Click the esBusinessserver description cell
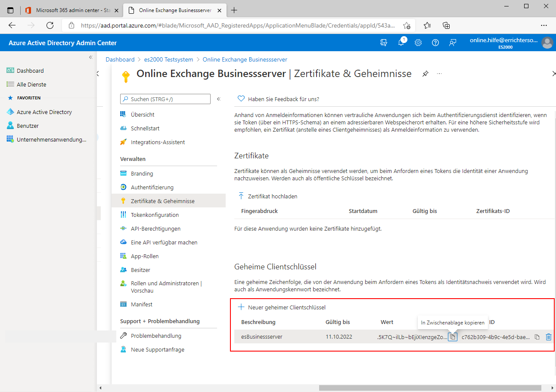Screen dimensions: 556x392 click(262, 337)
